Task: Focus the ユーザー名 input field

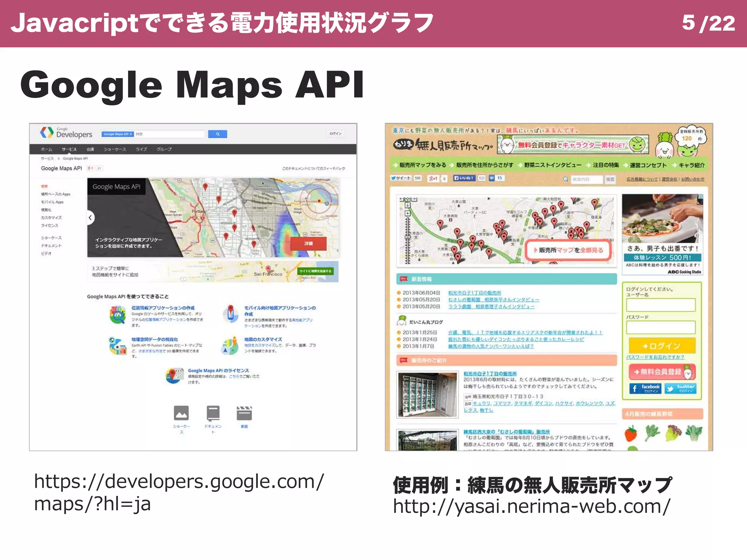Action: (661, 305)
